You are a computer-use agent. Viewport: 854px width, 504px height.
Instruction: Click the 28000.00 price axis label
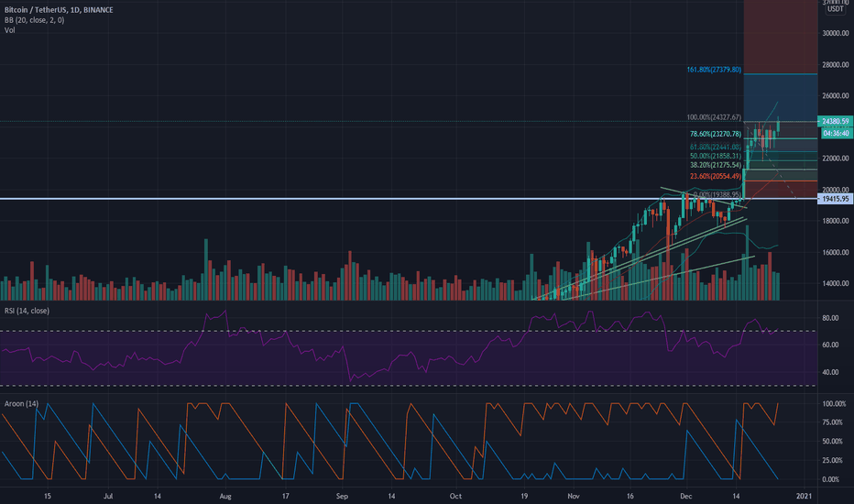pyautogui.click(x=836, y=65)
